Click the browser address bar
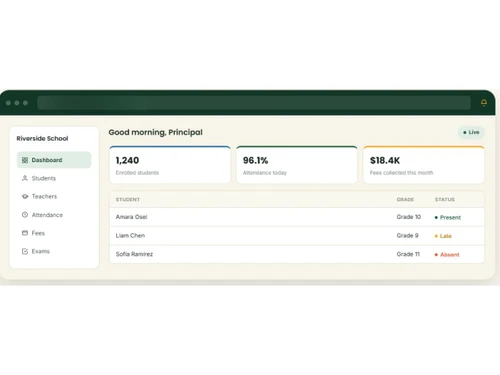The height and width of the screenshot is (375, 500). [x=254, y=103]
